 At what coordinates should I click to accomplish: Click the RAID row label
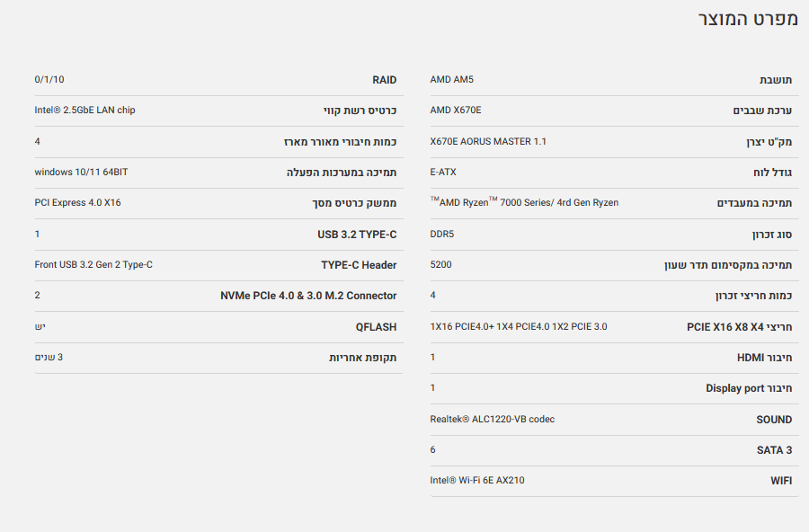click(384, 80)
